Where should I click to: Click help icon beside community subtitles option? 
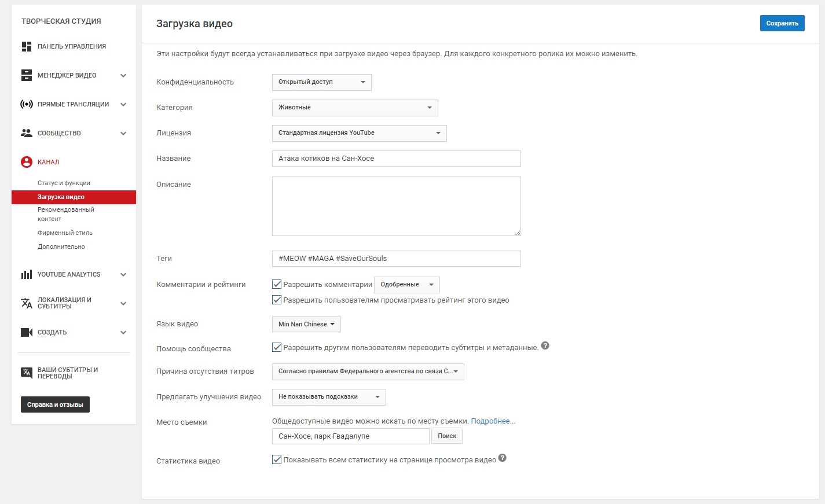pyautogui.click(x=545, y=346)
